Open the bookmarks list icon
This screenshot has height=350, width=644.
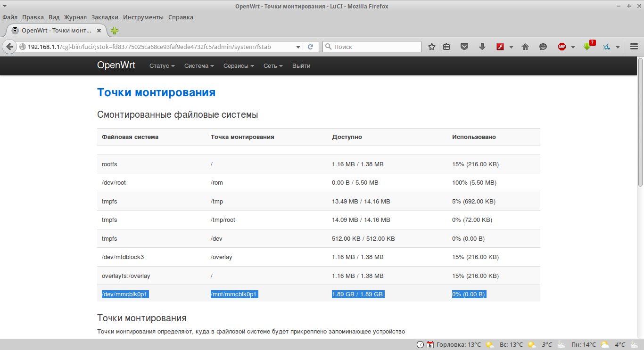tap(446, 47)
